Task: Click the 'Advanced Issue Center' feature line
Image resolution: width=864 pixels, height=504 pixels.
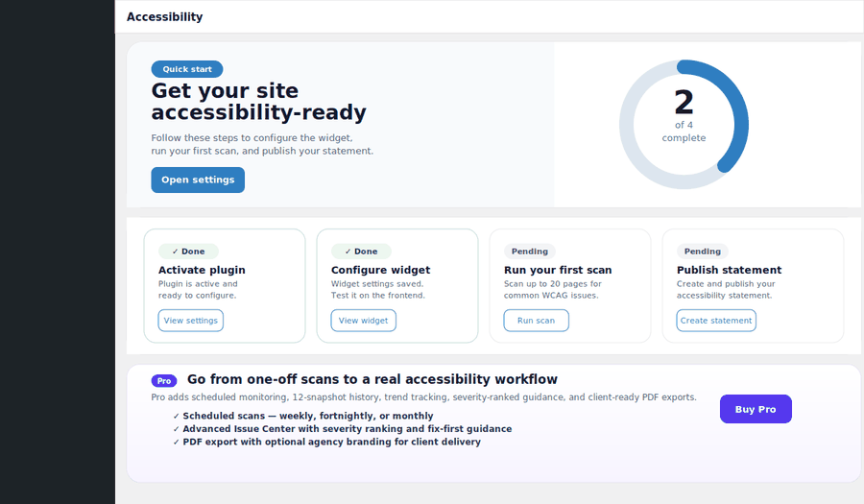Action: click(348, 429)
